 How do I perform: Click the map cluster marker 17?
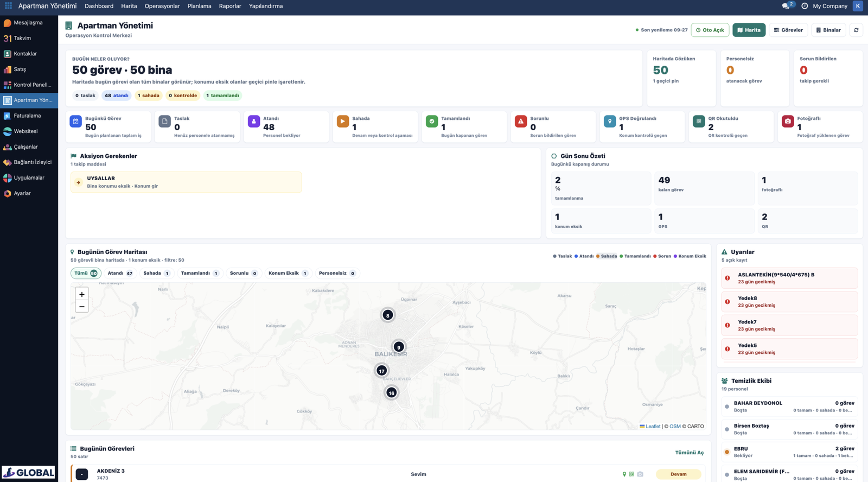(x=382, y=371)
